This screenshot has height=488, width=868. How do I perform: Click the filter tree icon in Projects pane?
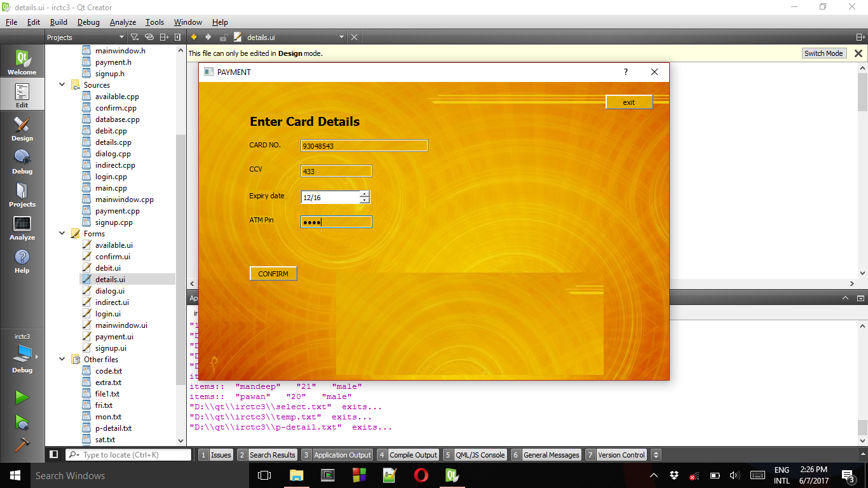point(135,37)
